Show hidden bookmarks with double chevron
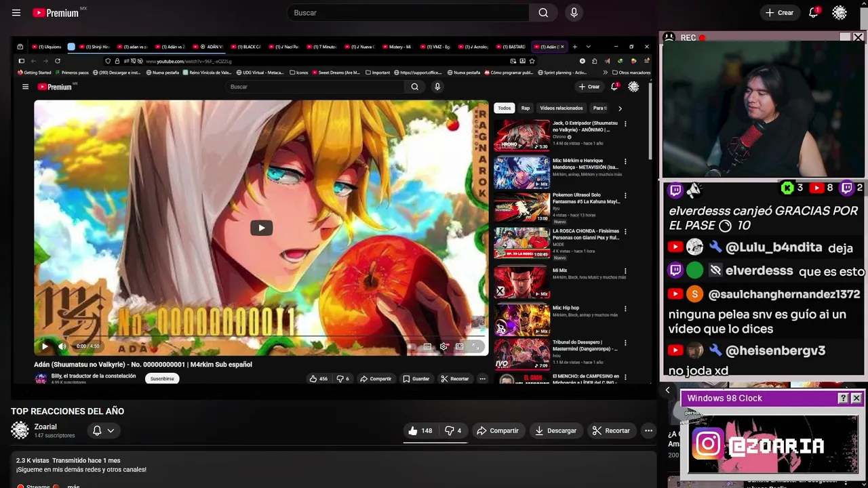This screenshot has height=488, width=868. pyautogui.click(x=605, y=73)
